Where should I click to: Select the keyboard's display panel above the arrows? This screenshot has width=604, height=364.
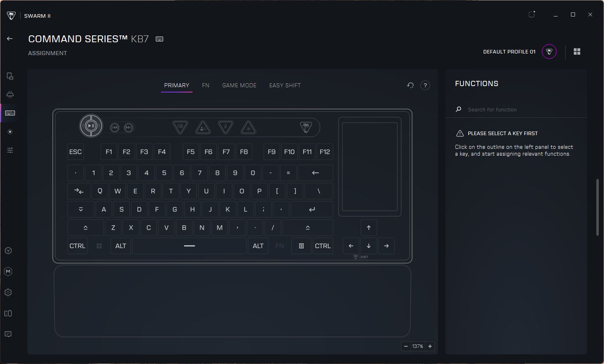(x=369, y=167)
